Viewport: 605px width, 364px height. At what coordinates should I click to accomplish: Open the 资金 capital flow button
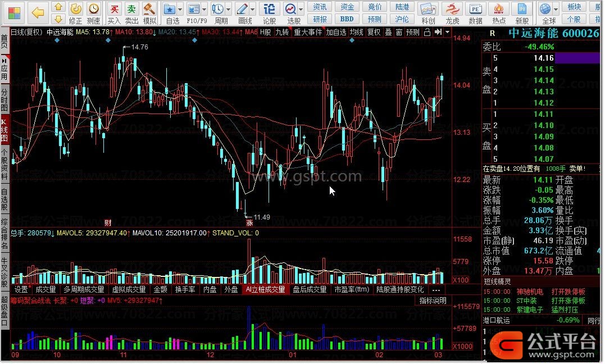click(x=347, y=7)
